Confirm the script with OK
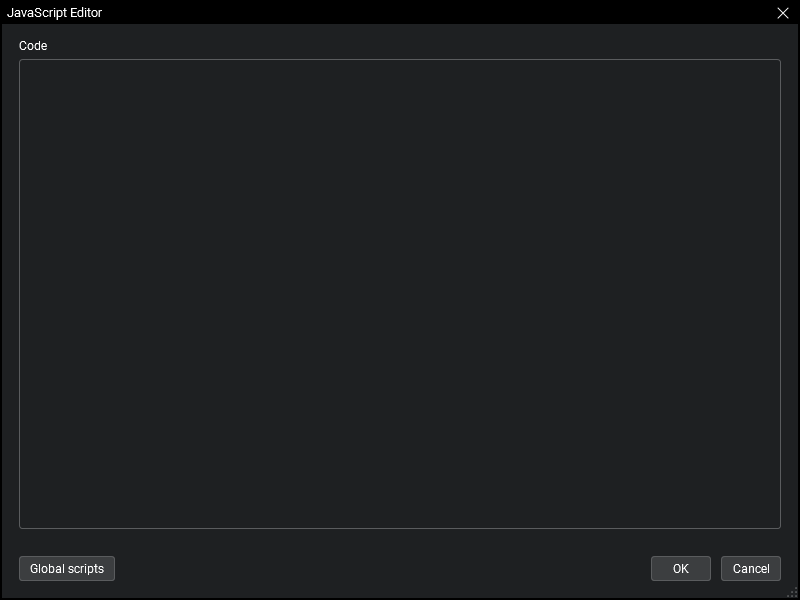800x600 pixels. pos(681,568)
